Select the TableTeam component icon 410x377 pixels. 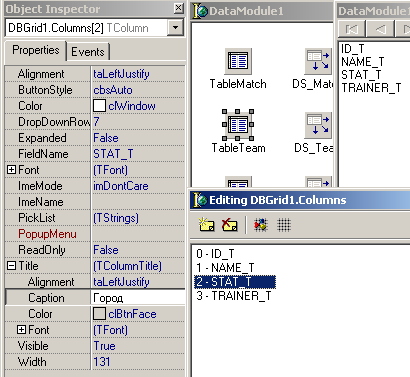click(238, 125)
